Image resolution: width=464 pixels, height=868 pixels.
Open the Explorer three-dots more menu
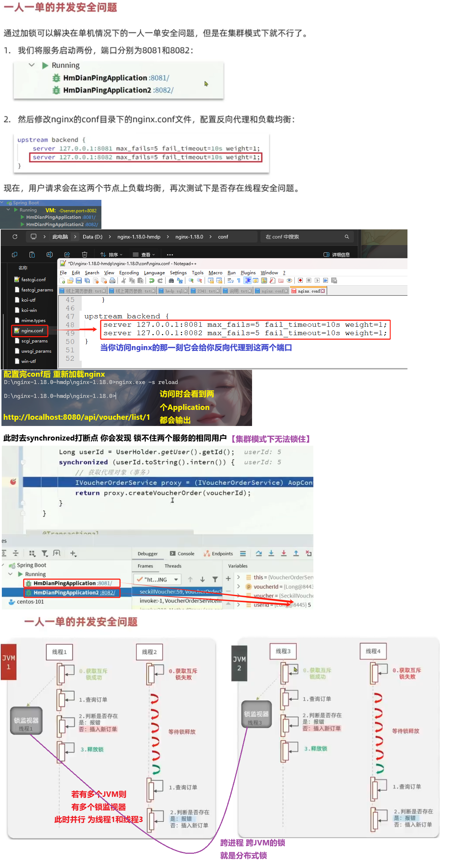coord(170,255)
